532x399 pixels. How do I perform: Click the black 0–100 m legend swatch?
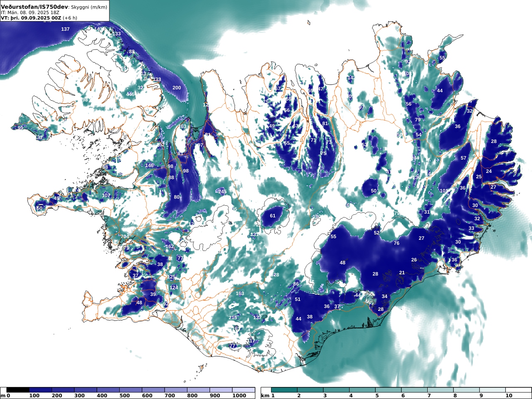point(18,390)
